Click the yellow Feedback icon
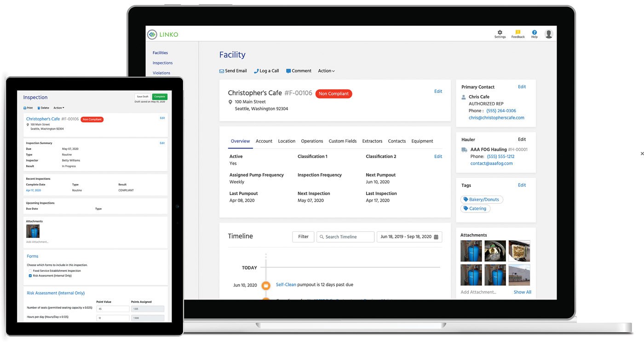 click(518, 33)
